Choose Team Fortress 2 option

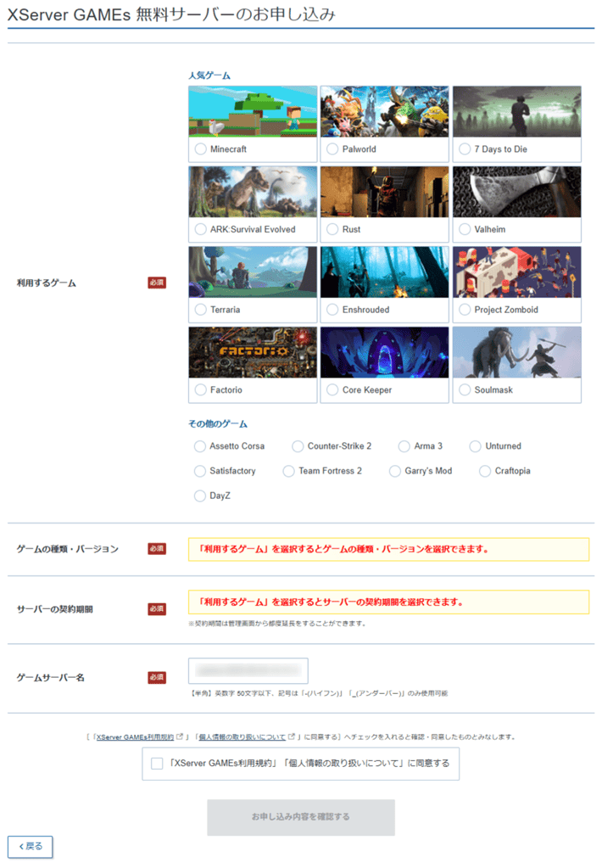click(x=289, y=471)
